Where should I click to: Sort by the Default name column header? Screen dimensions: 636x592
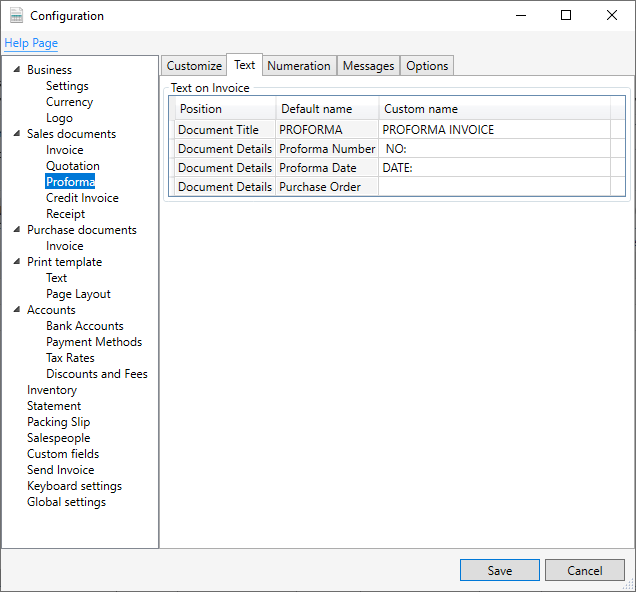click(x=327, y=109)
